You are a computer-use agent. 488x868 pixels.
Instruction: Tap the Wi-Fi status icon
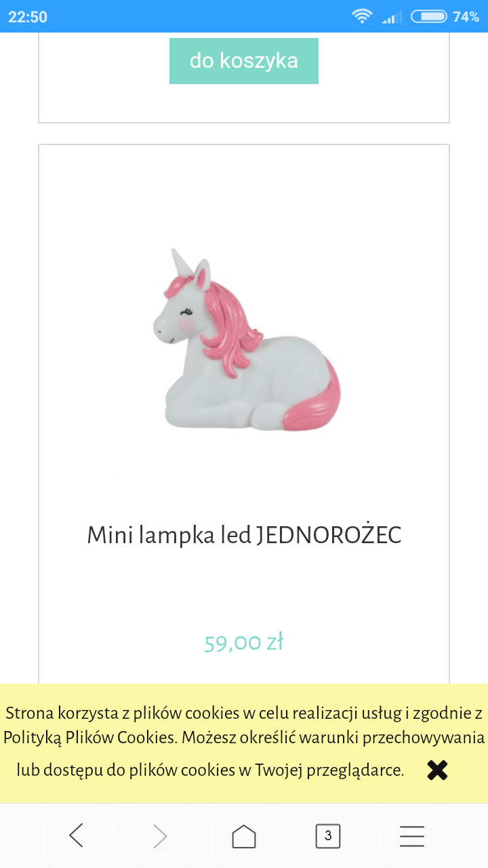tap(363, 16)
